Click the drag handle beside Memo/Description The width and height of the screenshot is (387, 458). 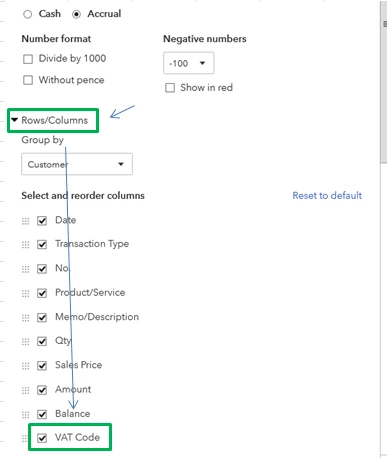pyautogui.click(x=26, y=318)
